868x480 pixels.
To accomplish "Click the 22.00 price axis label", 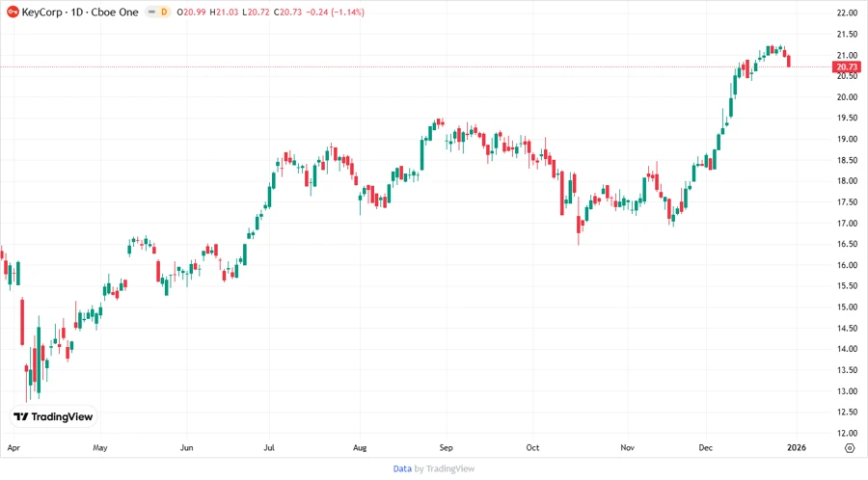I will click(847, 13).
